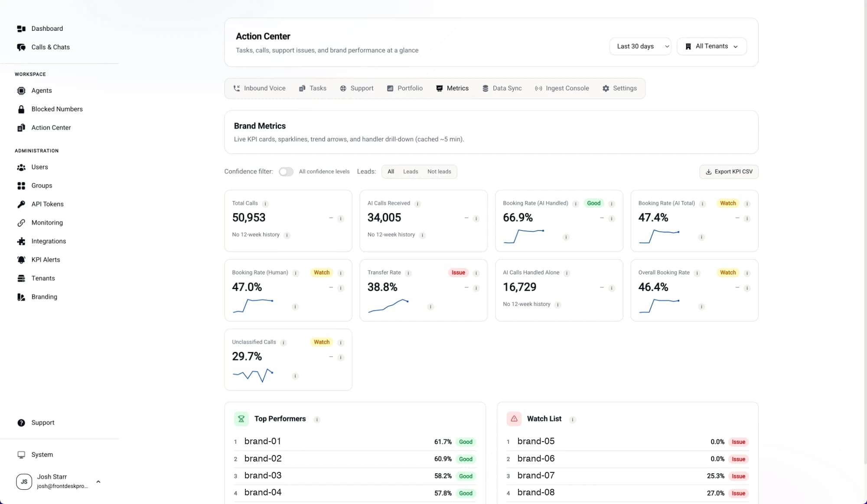Open the Last 30 days dropdown
The image size is (867, 504).
pos(640,46)
